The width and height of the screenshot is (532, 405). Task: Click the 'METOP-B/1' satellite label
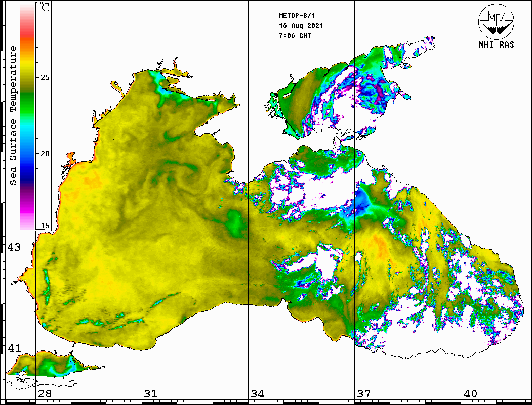(297, 16)
